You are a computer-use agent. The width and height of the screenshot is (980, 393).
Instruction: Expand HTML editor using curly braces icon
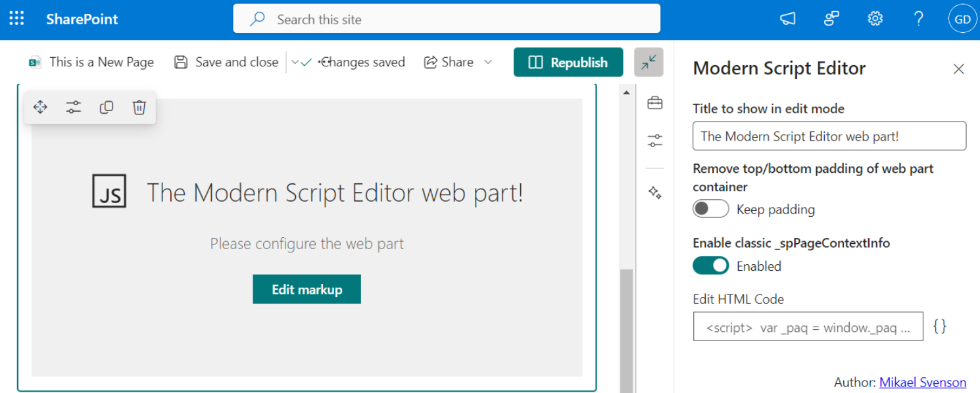pos(941,325)
